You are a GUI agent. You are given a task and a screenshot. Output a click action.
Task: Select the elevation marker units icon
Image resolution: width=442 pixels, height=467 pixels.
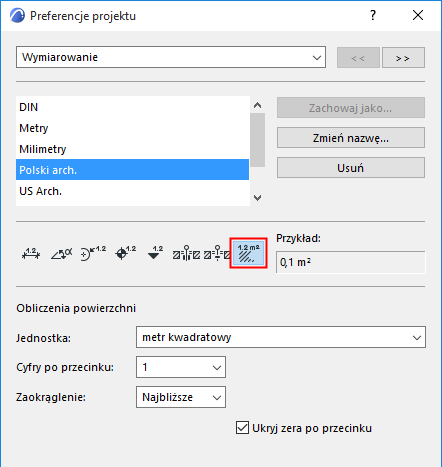click(155, 253)
